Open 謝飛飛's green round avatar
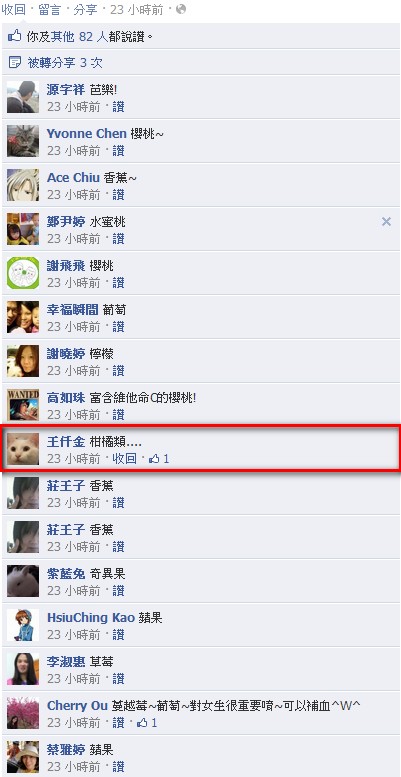Viewport: 401px width, 777px height. pyautogui.click(x=23, y=273)
